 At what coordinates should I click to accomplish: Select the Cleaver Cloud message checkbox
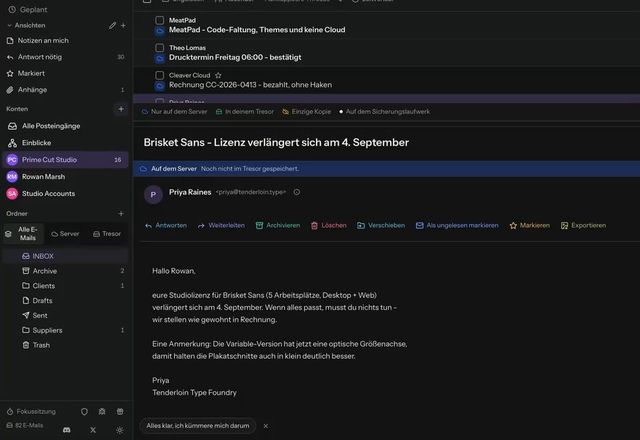point(160,75)
